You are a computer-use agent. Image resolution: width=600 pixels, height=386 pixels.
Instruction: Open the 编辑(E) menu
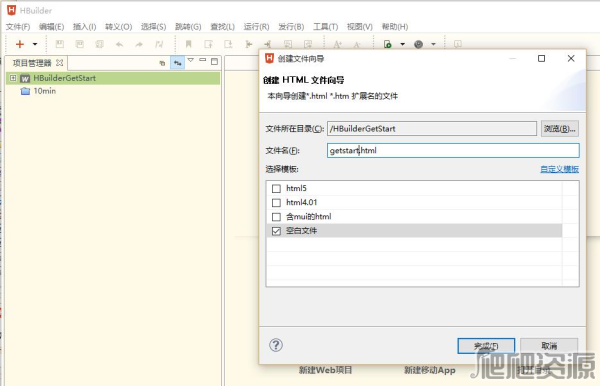(52, 27)
